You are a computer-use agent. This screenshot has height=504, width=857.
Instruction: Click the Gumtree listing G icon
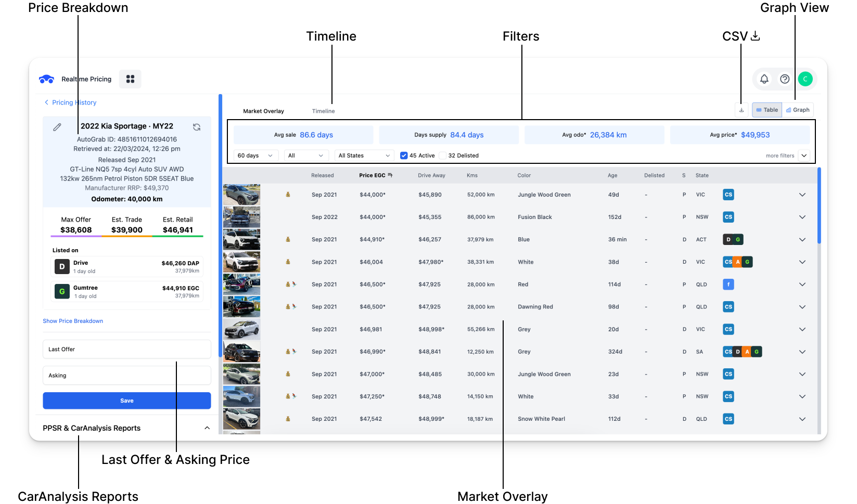click(62, 292)
